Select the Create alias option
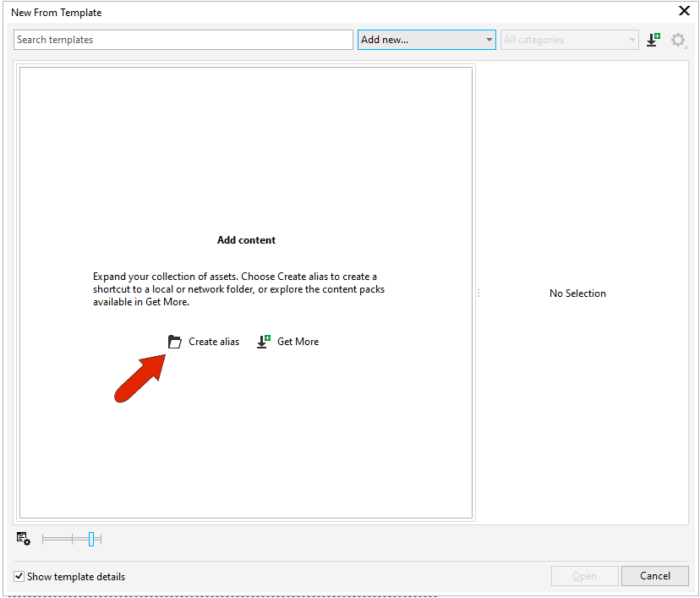This screenshot has height=598, width=700. (x=213, y=341)
